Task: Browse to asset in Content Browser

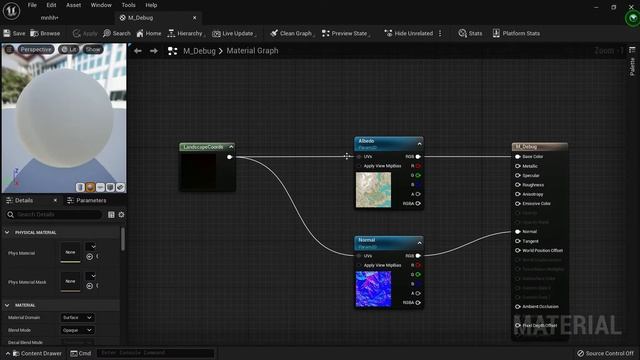Action: pyautogui.click(x=45, y=33)
